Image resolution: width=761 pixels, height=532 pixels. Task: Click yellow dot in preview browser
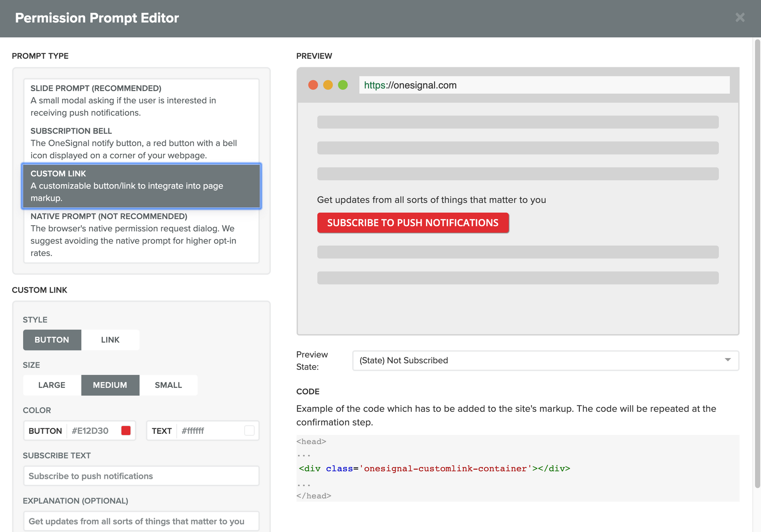tap(328, 85)
